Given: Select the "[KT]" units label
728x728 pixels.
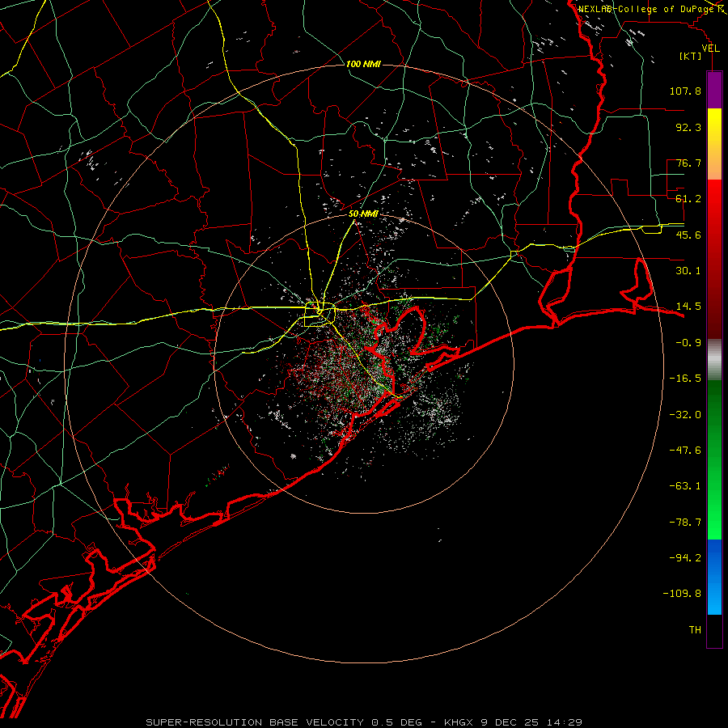Looking at the screenshot, I should coord(691,56).
